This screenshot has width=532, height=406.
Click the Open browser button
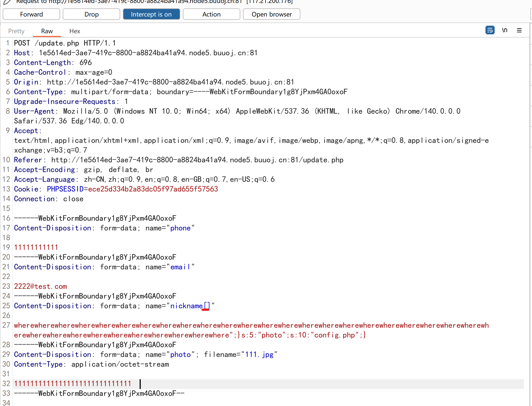pos(271,14)
